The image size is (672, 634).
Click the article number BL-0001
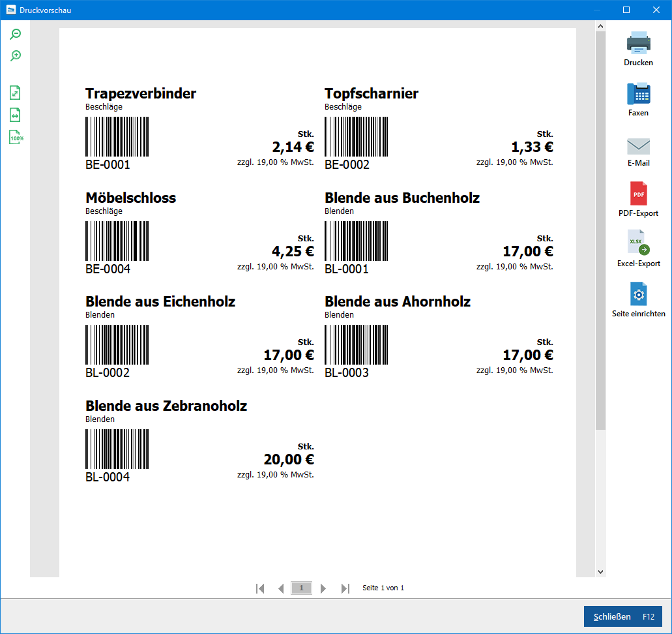click(x=346, y=269)
